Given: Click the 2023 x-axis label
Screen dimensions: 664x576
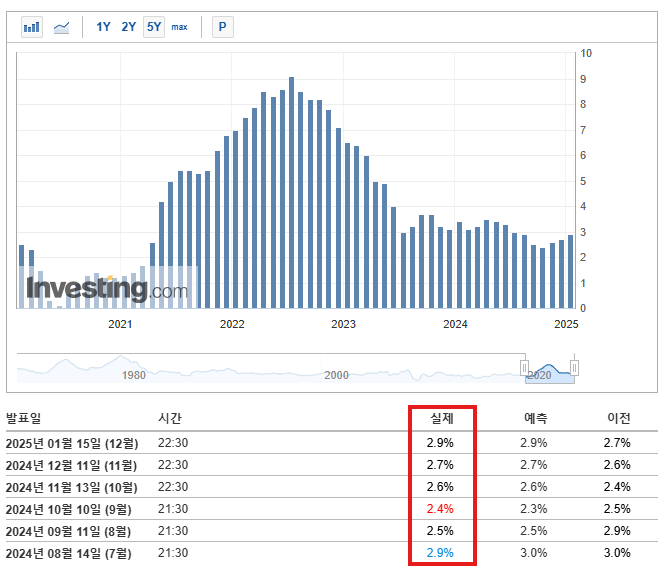Looking at the screenshot, I should (x=343, y=324).
